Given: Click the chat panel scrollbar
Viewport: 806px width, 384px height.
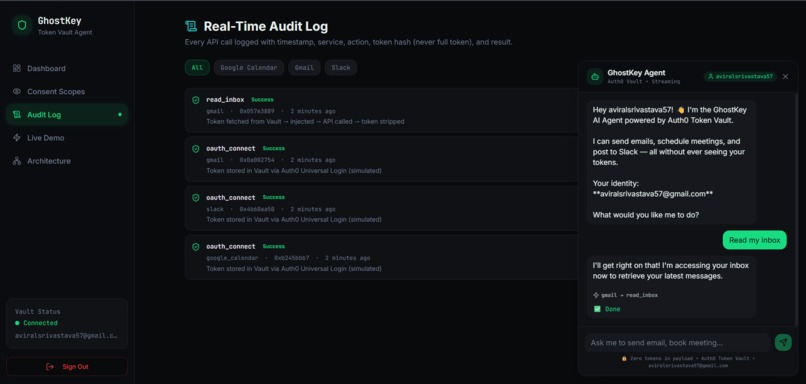Looking at the screenshot, I should 797,208.
